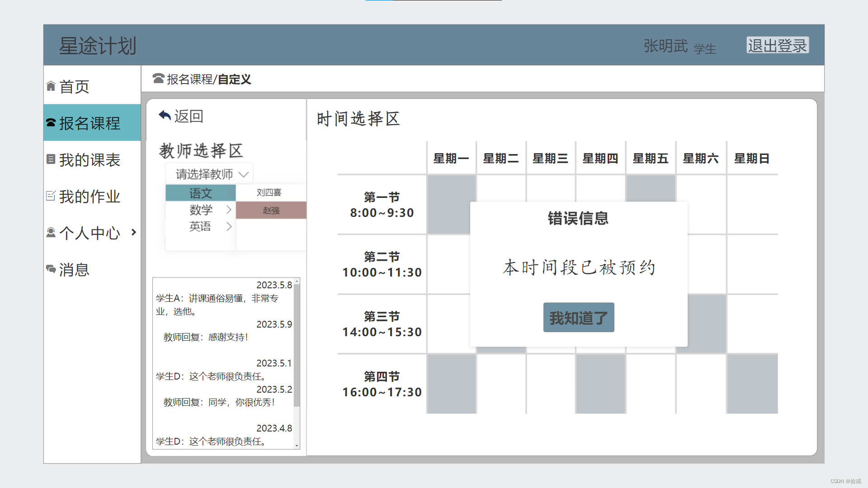868x488 pixels.
Task: Select teacher 赵强 from the list
Action: [x=271, y=210]
